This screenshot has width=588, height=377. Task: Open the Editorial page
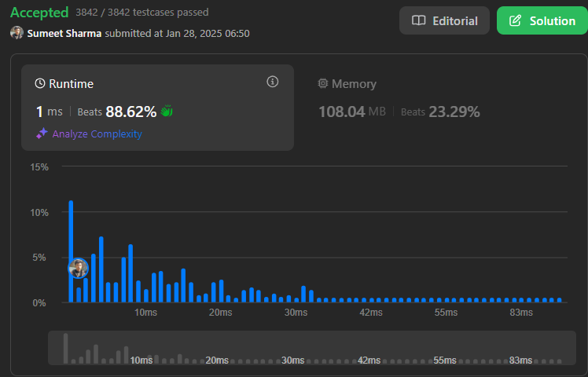(x=444, y=21)
